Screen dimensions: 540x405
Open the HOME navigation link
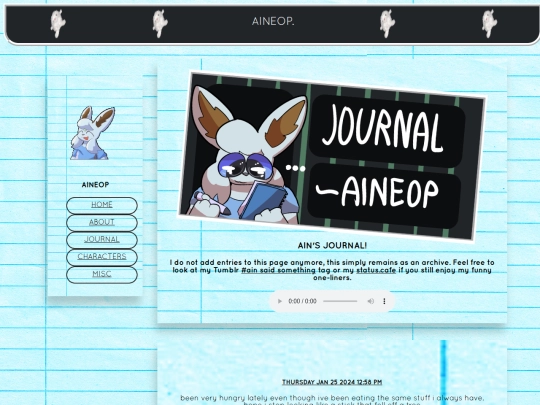coord(102,205)
